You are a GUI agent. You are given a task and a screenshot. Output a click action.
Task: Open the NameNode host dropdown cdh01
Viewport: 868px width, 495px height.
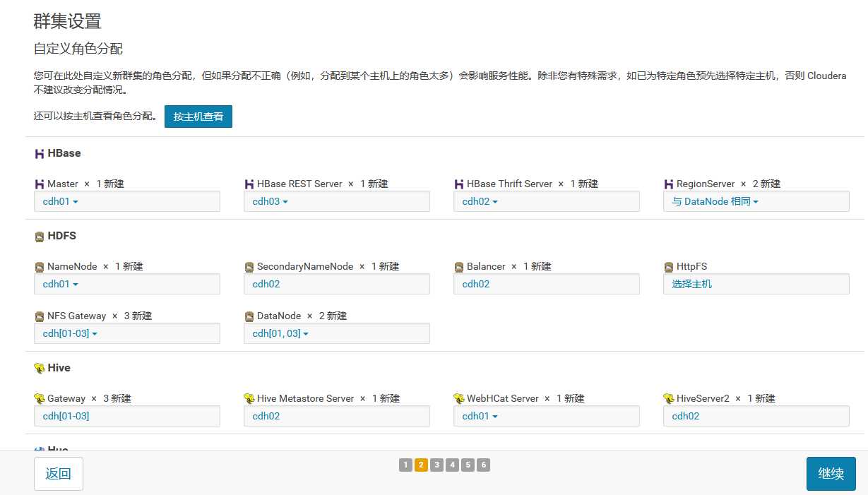coord(61,284)
